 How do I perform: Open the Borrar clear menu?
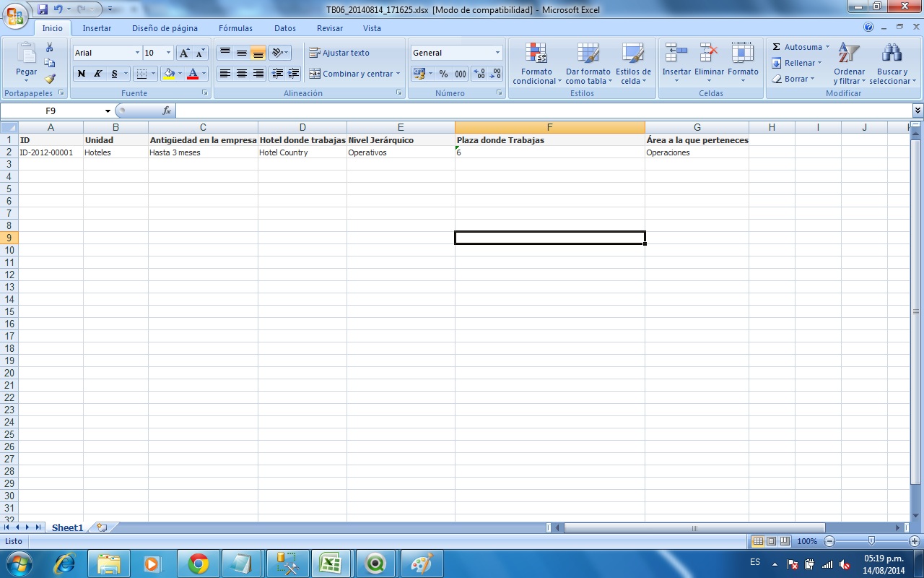[x=793, y=79]
